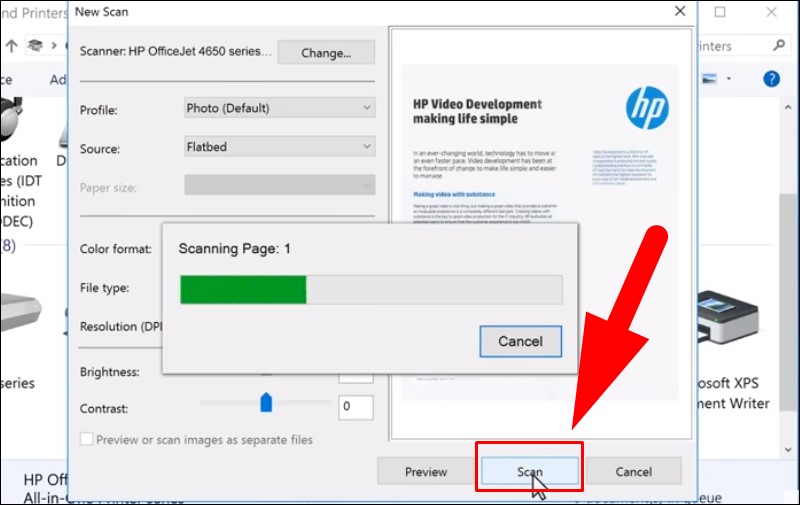Click the Contrast slider handle
The image size is (800, 505).
[266, 402]
